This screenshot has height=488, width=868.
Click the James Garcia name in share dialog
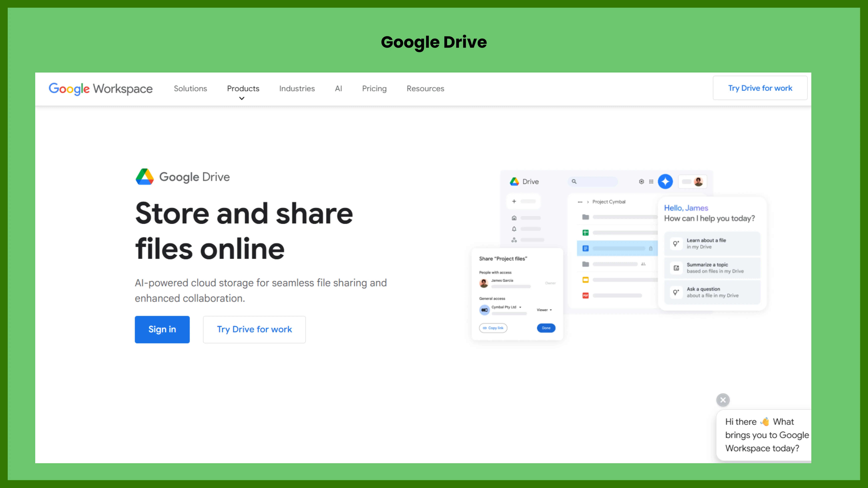pyautogui.click(x=502, y=281)
